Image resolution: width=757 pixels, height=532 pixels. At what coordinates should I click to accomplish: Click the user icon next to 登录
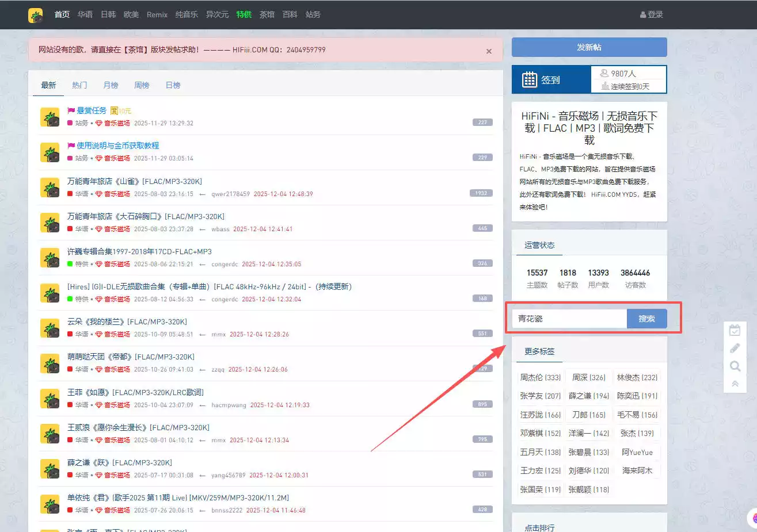pyautogui.click(x=643, y=14)
